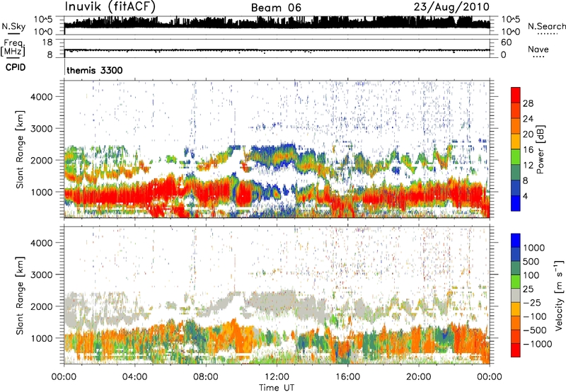Click the '4' power colorbar label
This screenshot has width=566, height=392.
(525, 197)
